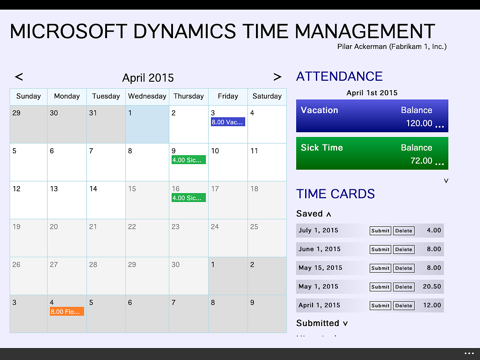Open the 8.00 Vacation entry on April 3
The height and width of the screenshot is (360, 480).
(228, 122)
